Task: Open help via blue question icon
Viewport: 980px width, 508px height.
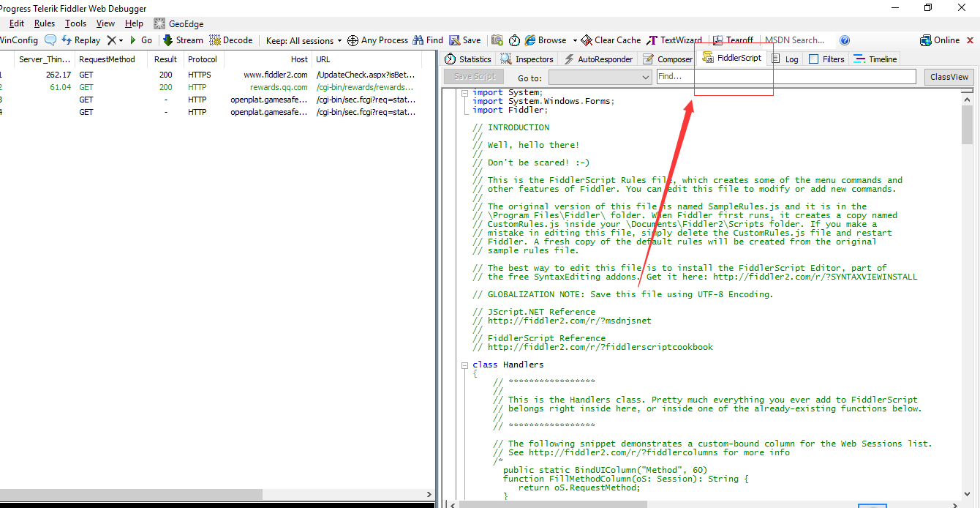Action: click(x=845, y=40)
